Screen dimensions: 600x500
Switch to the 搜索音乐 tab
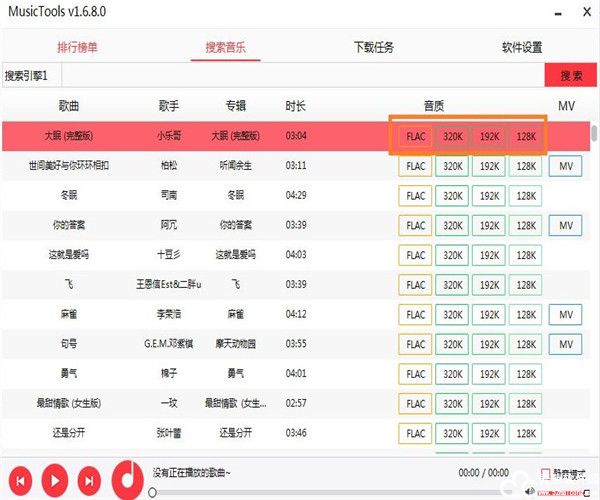[225, 47]
